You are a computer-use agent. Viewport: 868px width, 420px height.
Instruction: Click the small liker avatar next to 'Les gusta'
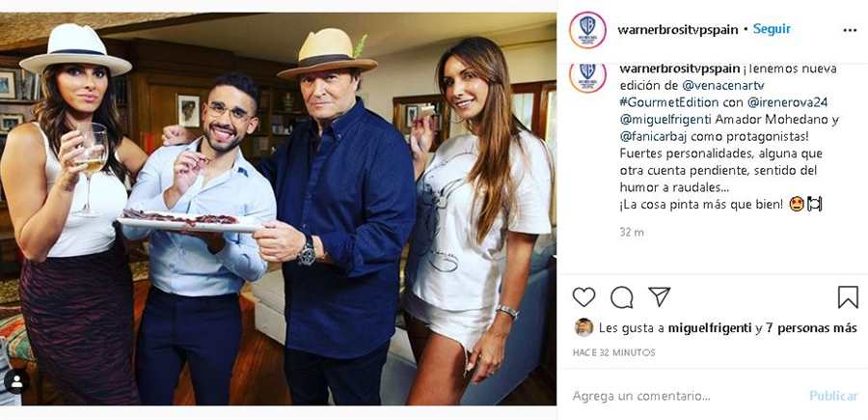(583, 327)
